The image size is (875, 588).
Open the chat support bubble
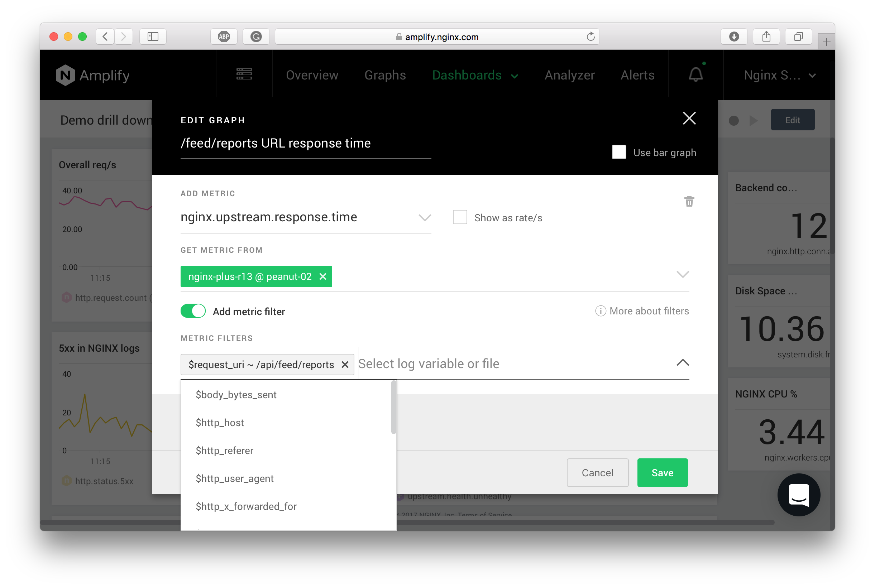tap(798, 495)
